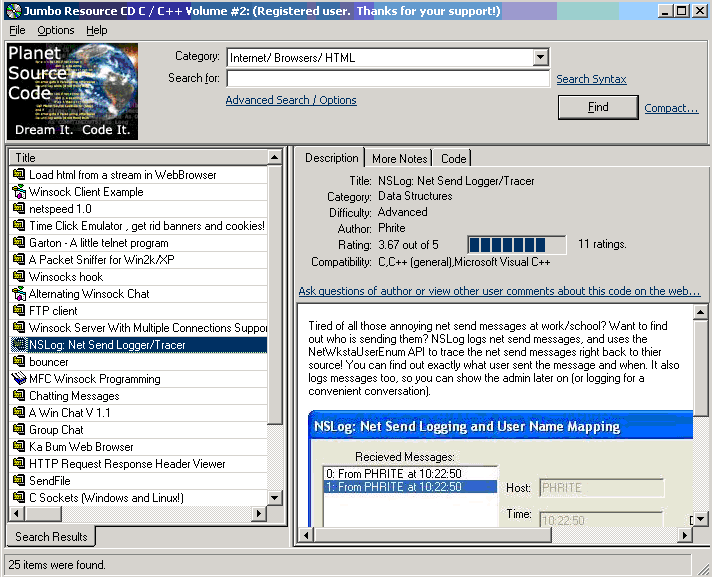Switch to the Description tab
The height and width of the screenshot is (577, 712).
coord(331,158)
